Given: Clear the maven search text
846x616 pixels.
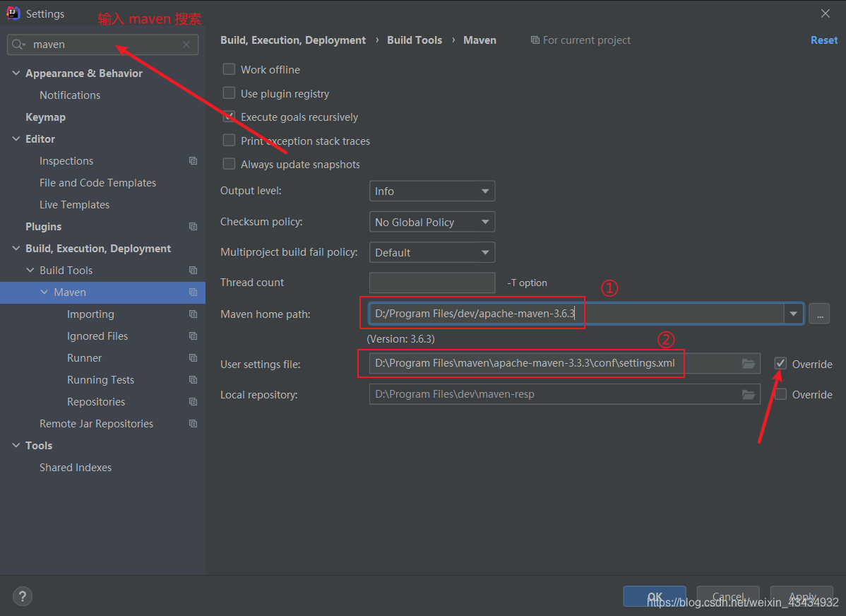Looking at the screenshot, I should [186, 45].
